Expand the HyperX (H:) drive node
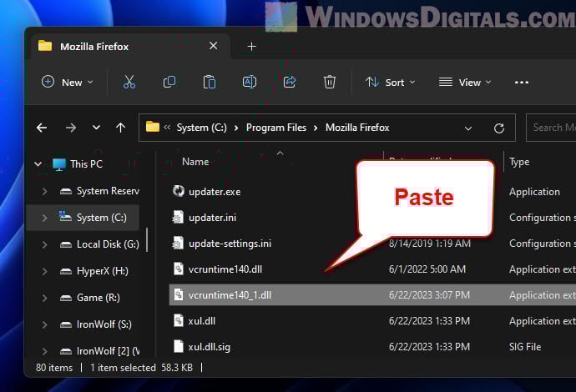 point(44,271)
